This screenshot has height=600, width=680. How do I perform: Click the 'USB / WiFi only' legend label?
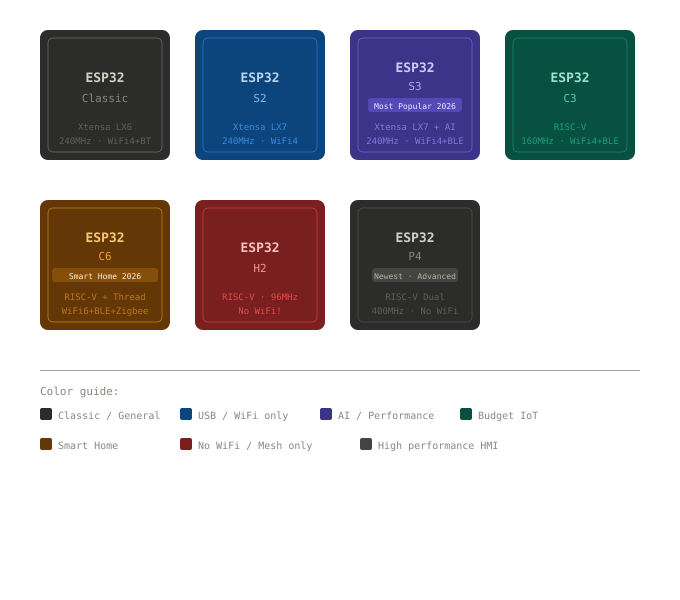[x=243, y=415]
